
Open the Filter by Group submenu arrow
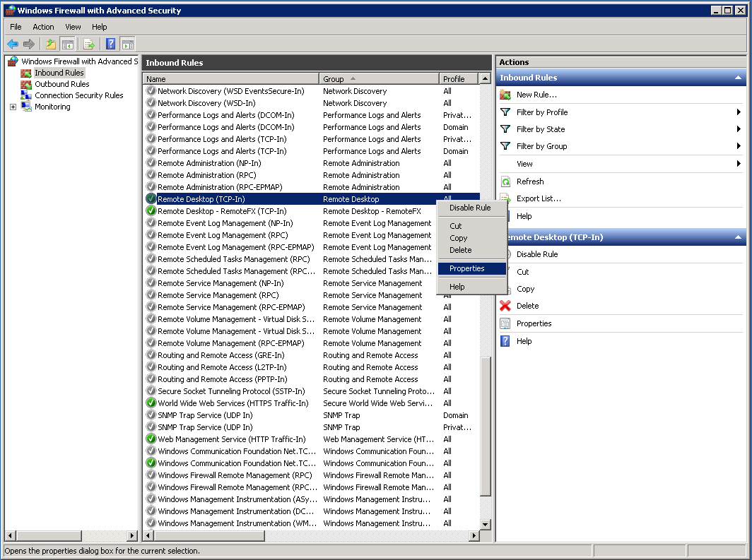click(739, 146)
